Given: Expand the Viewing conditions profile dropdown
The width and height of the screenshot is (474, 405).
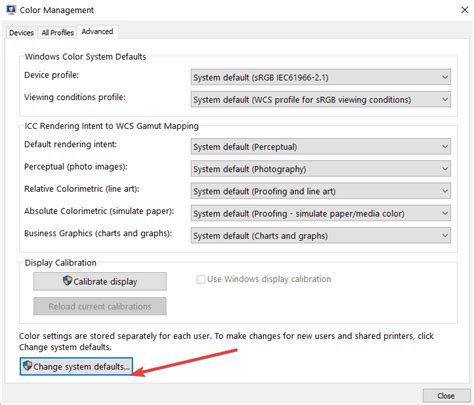Looking at the screenshot, I should [321, 99].
